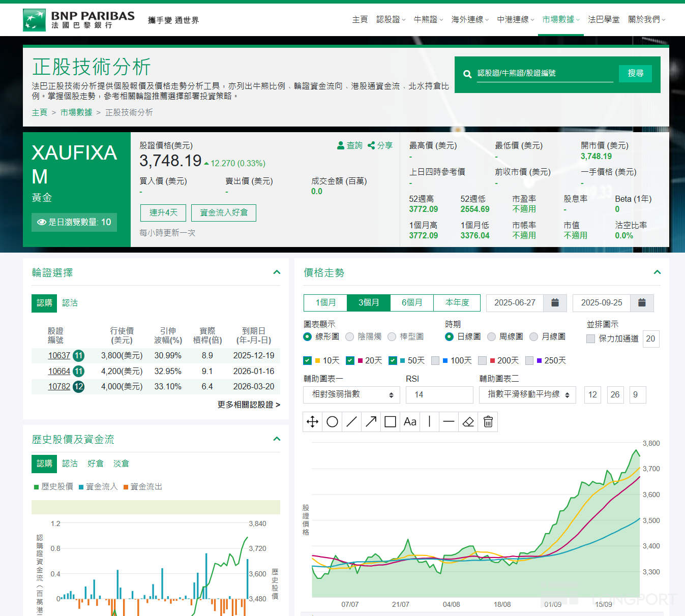Image resolution: width=685 pixels, height=616 pixels.
Task: Expand the 牛熊證 nav menu
Action: 428,19
